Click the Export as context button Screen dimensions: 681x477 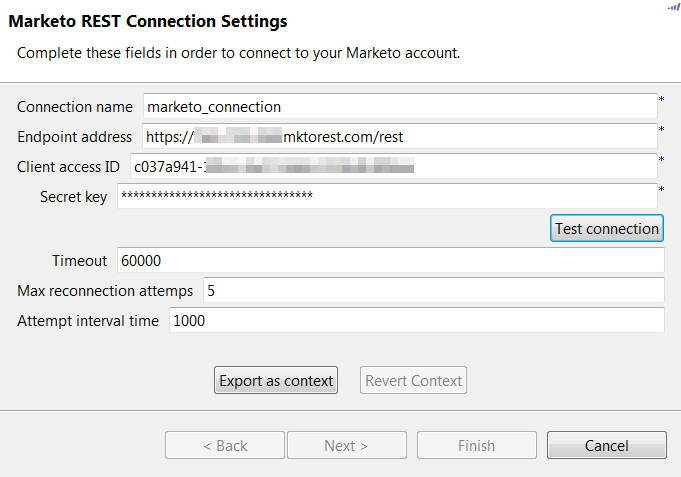[276, 380]
